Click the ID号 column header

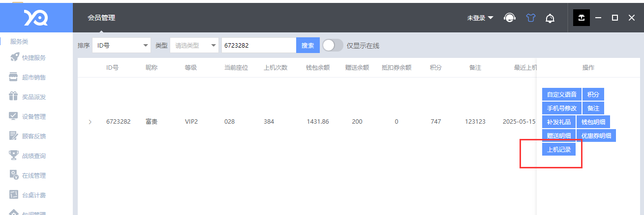pyautogui.click(x=112, y=67)
